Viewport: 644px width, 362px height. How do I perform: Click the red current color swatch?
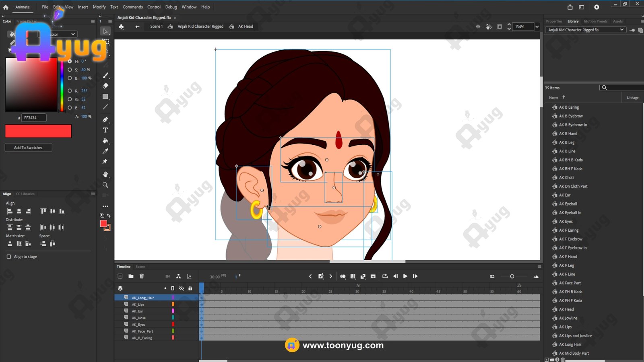pyautogui.click(x=38, y=131)
